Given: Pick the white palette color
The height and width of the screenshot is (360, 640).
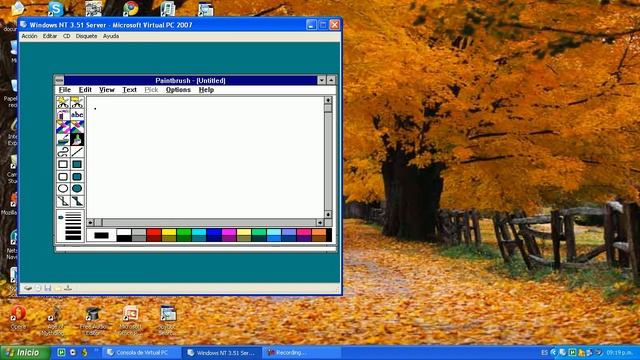Looking at the screenshot, I should (x=124, y=232).
